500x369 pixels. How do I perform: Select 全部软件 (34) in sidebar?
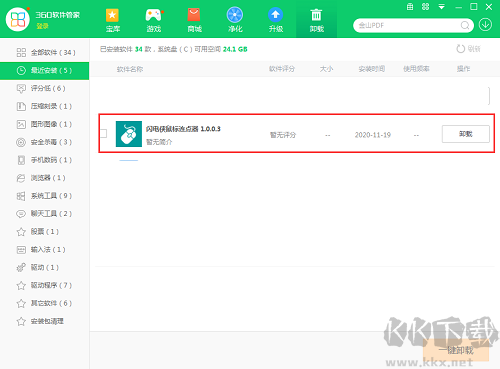(x=45, y=52)
